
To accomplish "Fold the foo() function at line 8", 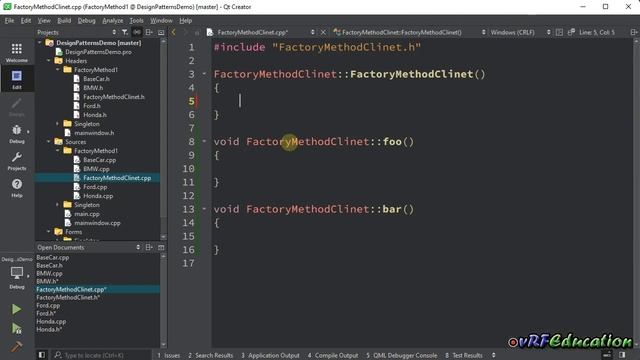I will pyautogui.click(x=204, y=141).
